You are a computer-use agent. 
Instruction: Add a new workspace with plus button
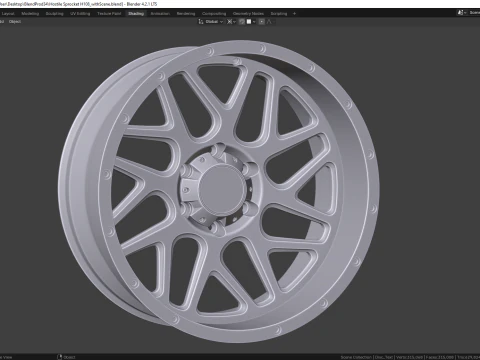click(294, 14)
